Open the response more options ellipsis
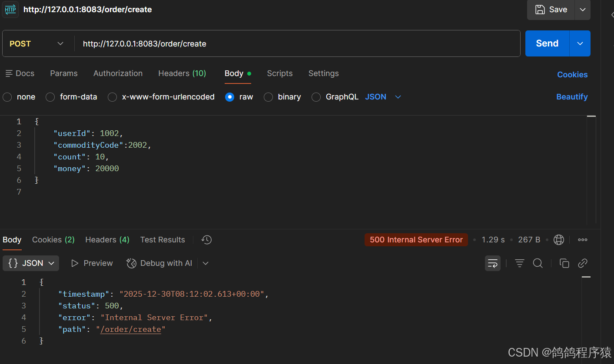The image size is (614, 364). [x=583, y=240]
